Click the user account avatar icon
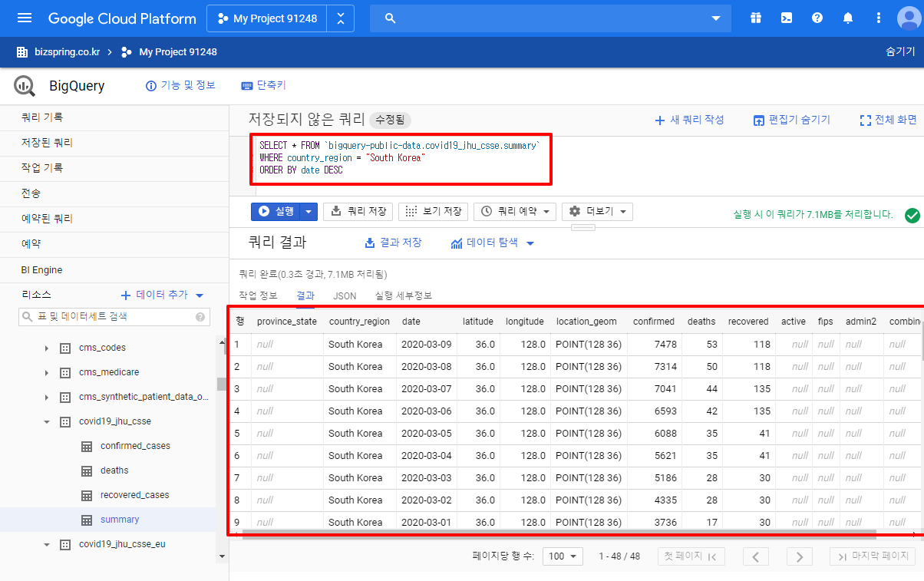This screenshot has width=924, height=581. [907, 17]
